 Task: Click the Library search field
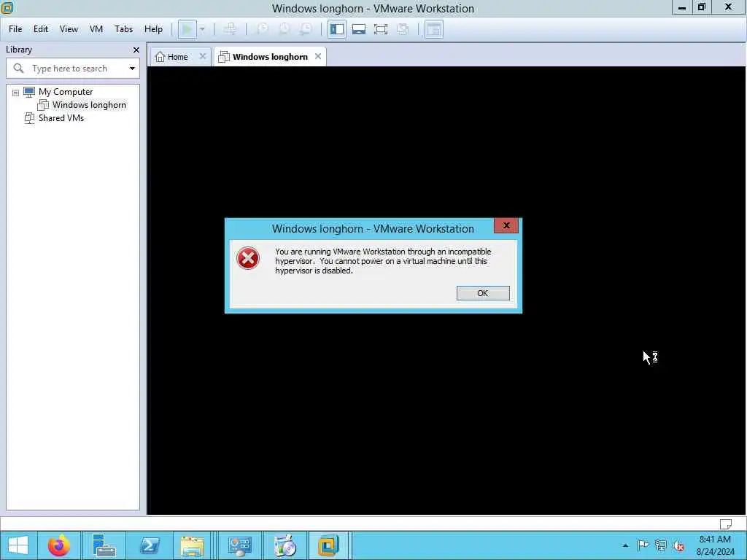point(73,68)
